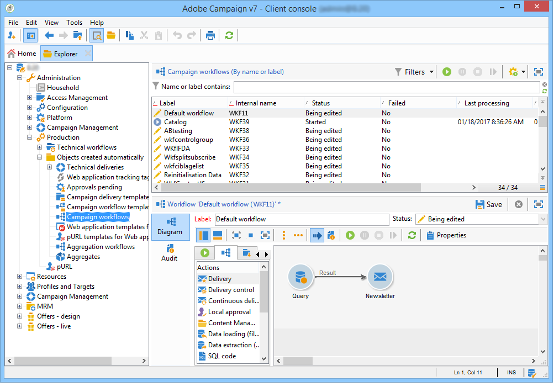Switch to the Home tab
559x392 pixels.
tap(22, 54)
